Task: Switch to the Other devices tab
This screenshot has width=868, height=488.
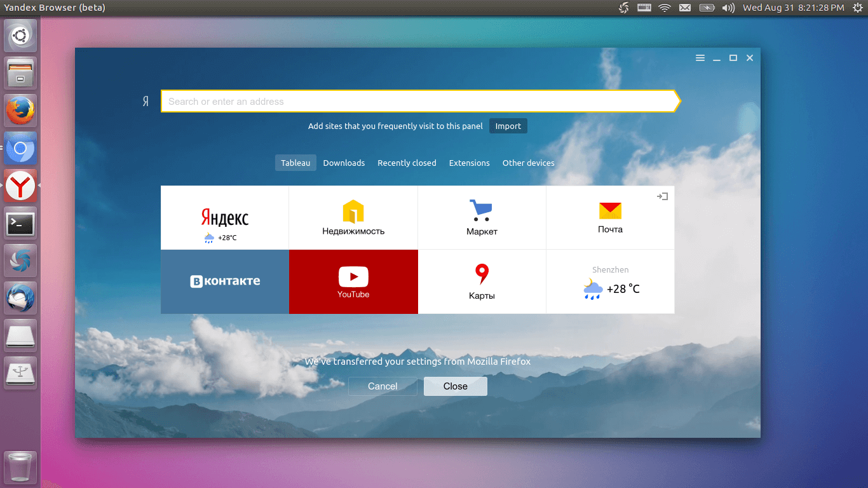Action: 528,163
